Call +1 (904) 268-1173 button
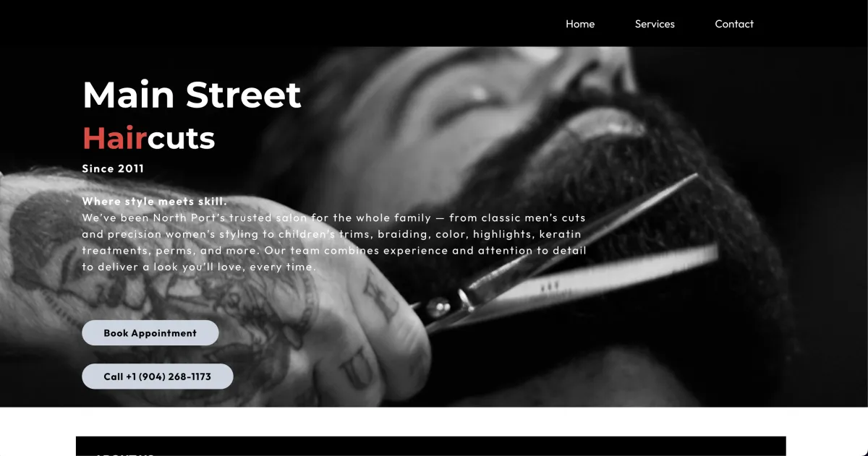Viewport: 868px width, 456px height. 158,377
